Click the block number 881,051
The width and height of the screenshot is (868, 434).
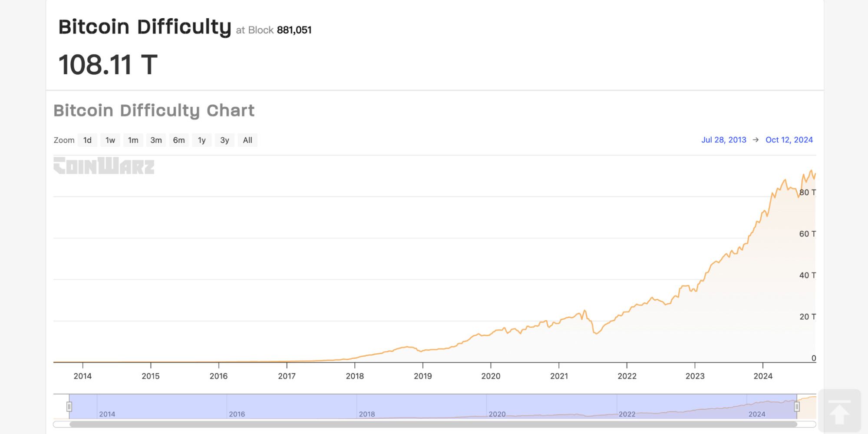pos(294,30)
